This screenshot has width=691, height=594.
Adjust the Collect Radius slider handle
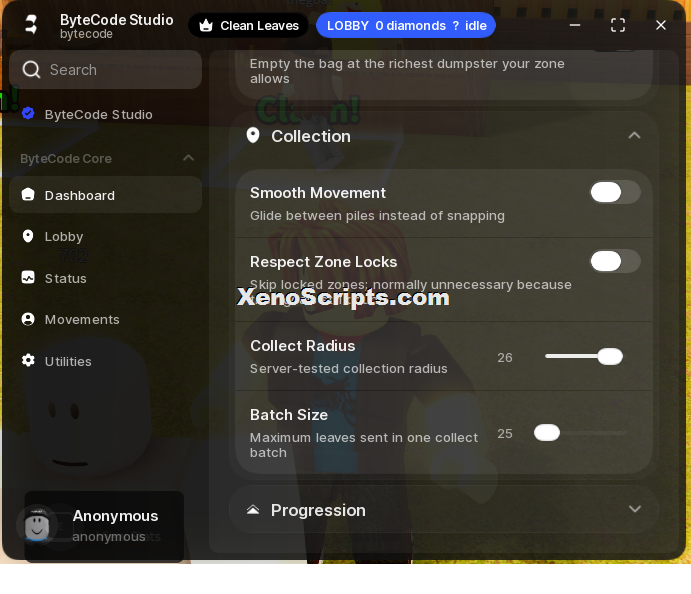pos(610,356)
